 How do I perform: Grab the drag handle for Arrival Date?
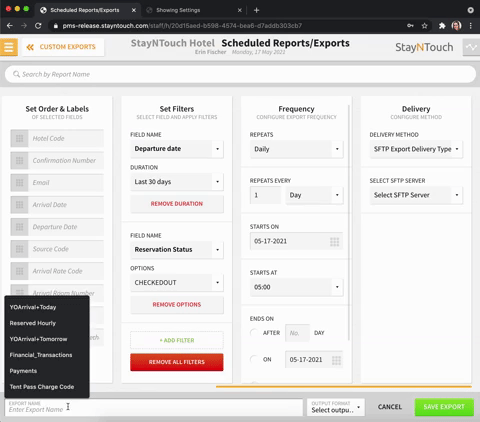click(19, 205)
